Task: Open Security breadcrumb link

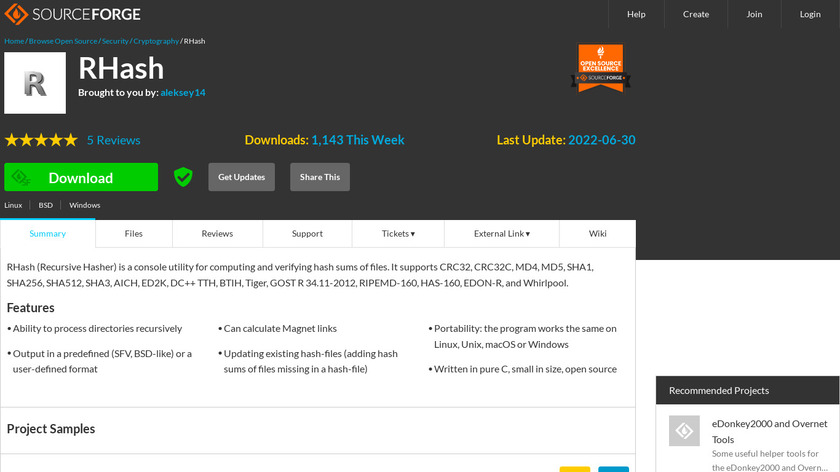Action: click(x=115, y=41)
